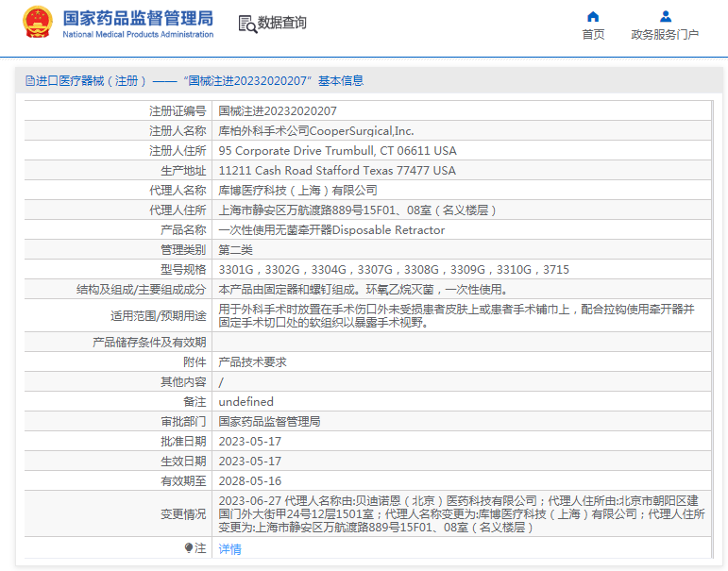
Task: Click the 代理人名称 label
Action: 178,191
